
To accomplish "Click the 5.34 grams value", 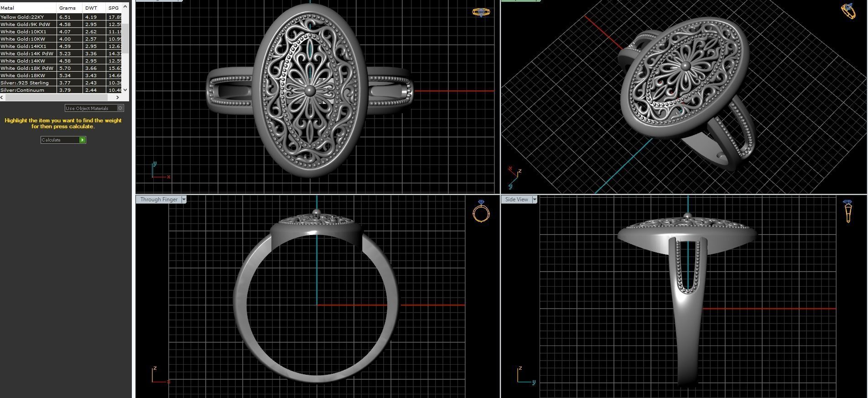I will (x=65, y=75).
